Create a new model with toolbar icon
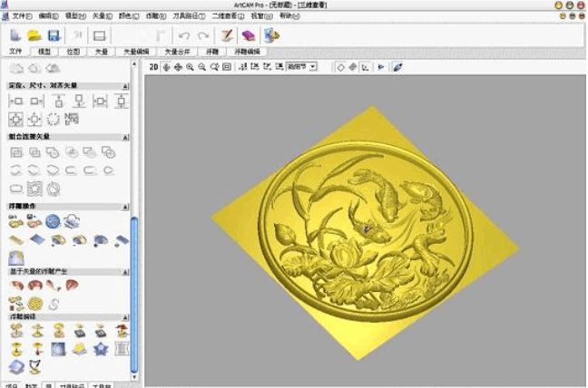 pyautogui.click(x=15, y=35)
